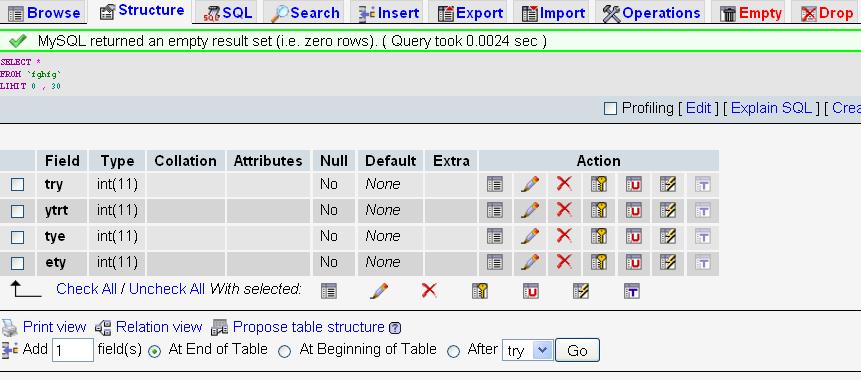
Task: Select At End of Table radio
Action: pos(155,351)
